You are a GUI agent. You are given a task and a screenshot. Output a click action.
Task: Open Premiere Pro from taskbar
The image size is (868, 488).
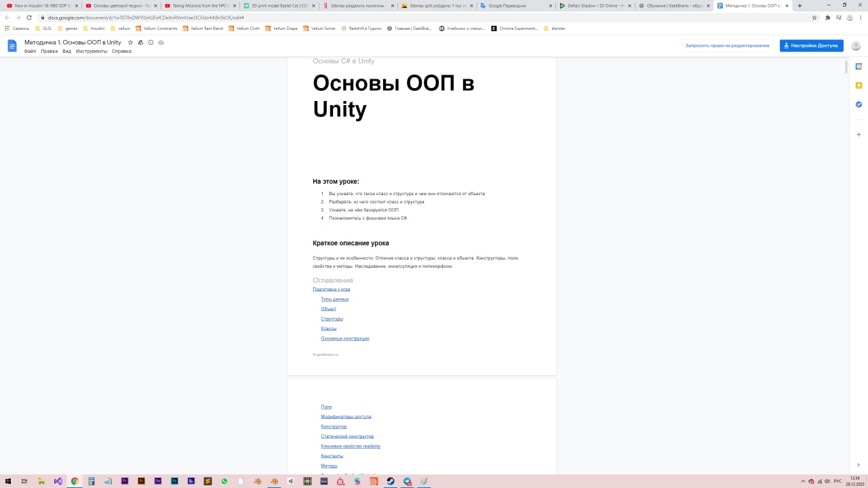click(125, 481)
